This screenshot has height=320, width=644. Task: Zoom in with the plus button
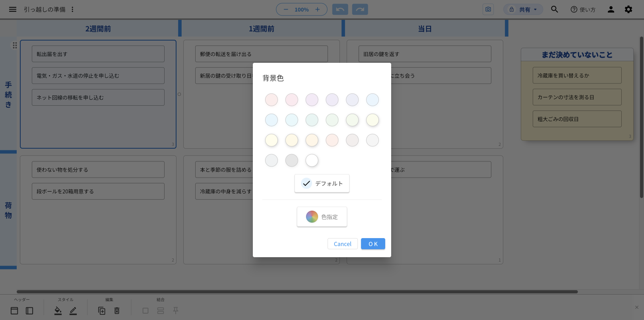(317, 9)
